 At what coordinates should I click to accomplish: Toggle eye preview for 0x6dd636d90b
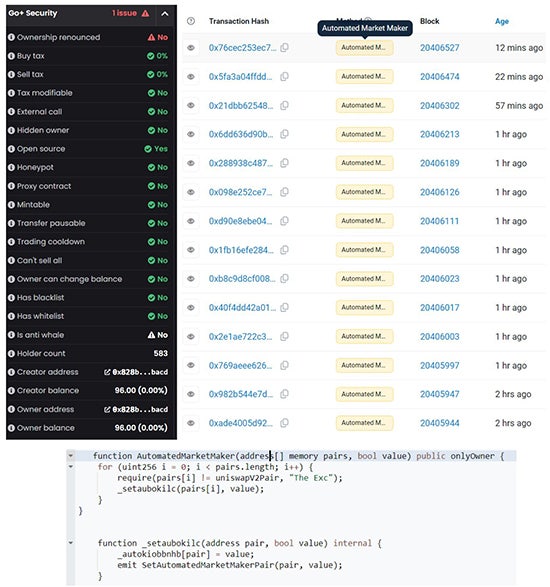click(x=191, y=134)
